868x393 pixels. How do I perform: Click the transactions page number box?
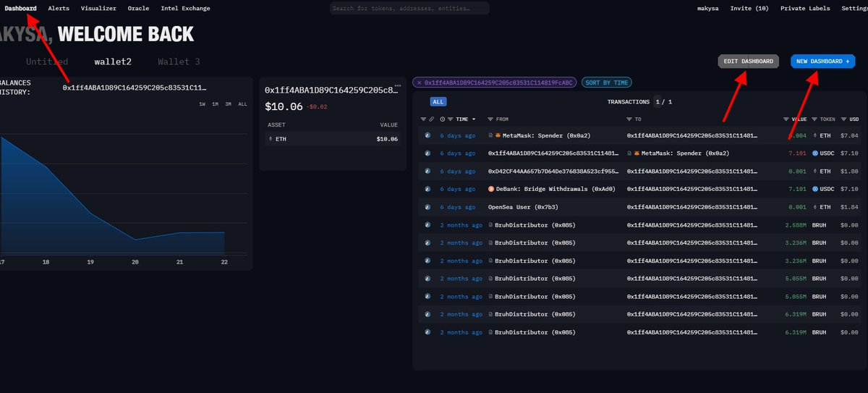[658, 102]
